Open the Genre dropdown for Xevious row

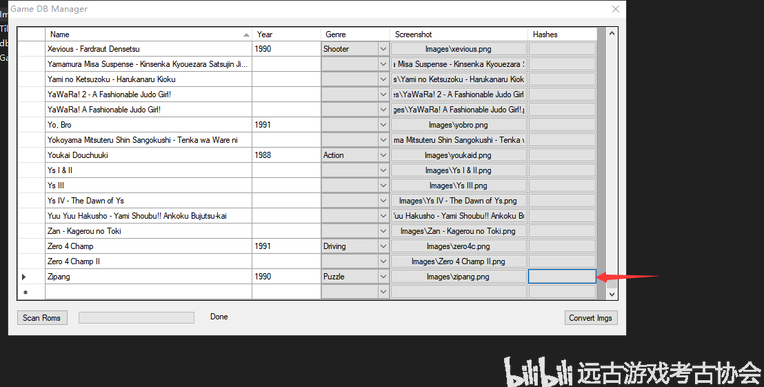point(383,49)
